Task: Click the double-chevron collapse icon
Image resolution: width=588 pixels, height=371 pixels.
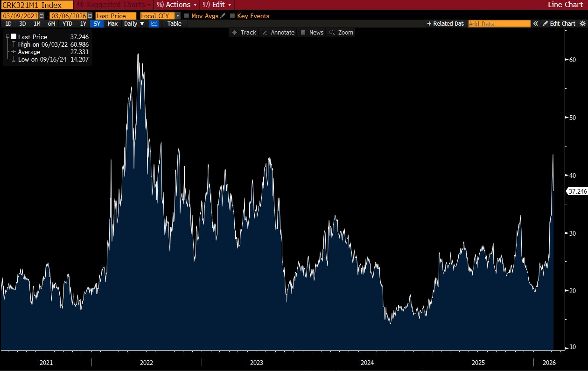Action: click(x=536, y=24)
